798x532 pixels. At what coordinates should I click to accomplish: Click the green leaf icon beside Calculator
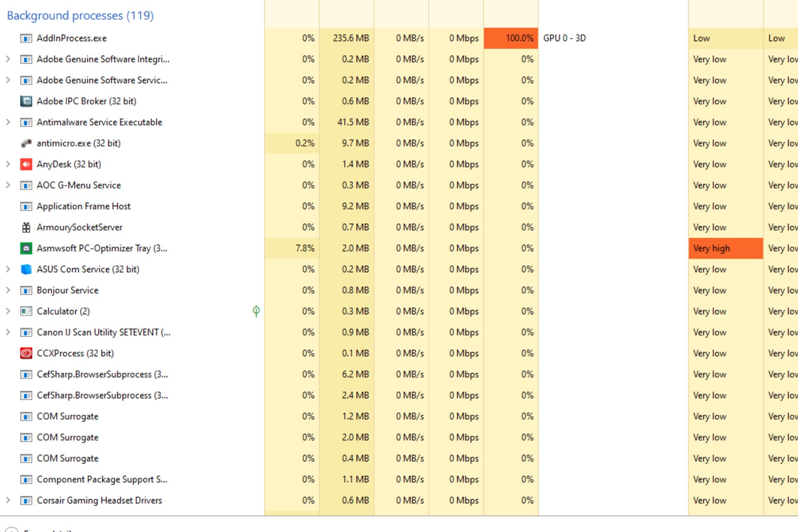coord(256,311)
